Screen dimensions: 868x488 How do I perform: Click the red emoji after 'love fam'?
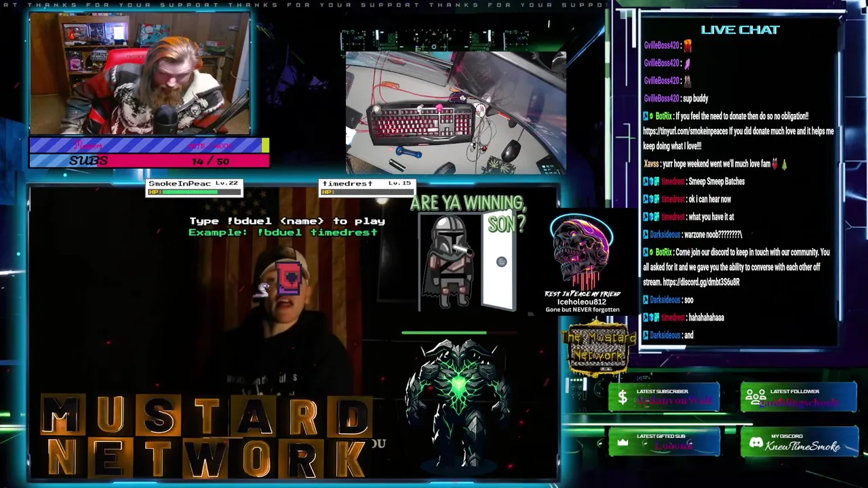point(775,163)
